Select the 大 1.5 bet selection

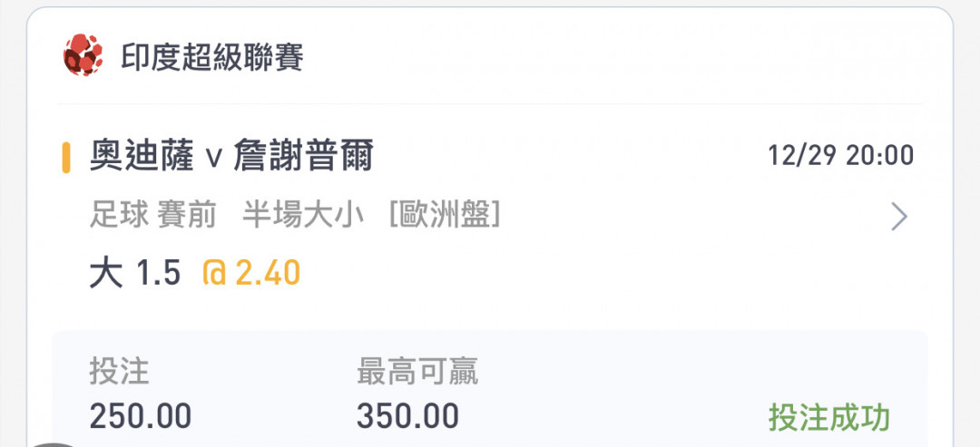click(135, 273)
